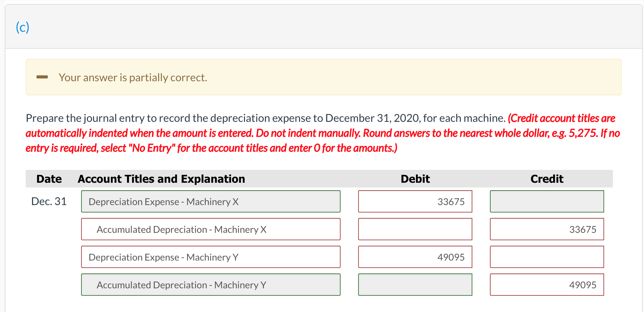This screenshot has width=644, height=312.
Task: Click the debit field showing 49095
Action: pos(415,257)
